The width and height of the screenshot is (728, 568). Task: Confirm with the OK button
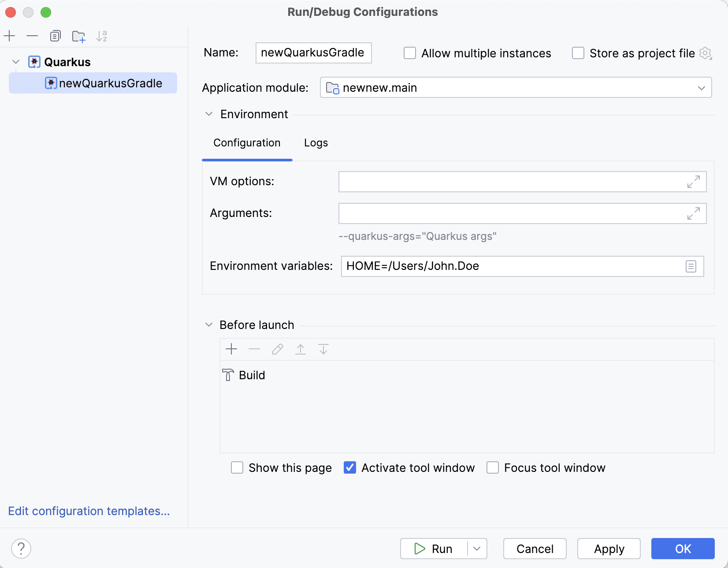pyautogui.click(x=683, y=549)
